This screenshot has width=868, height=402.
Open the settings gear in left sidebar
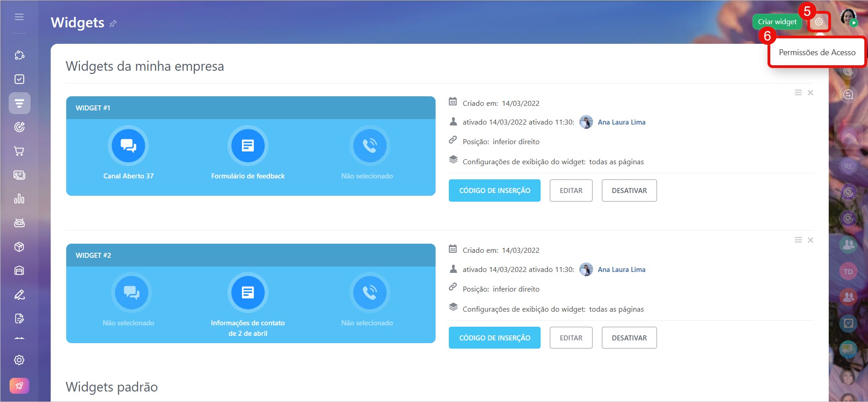tap(19, 360)
